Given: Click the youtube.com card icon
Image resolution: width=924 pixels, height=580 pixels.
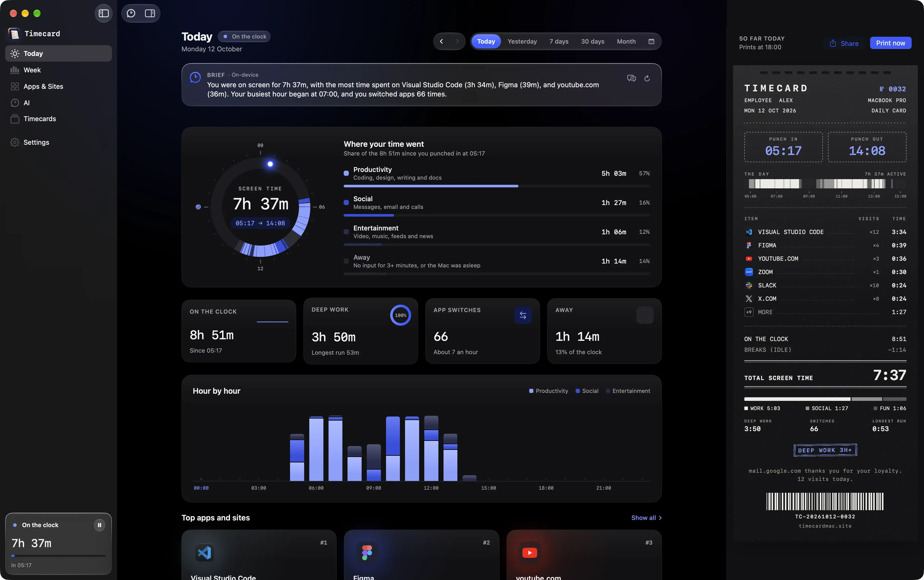Looking at the screenshot, I should click(530, 552).
